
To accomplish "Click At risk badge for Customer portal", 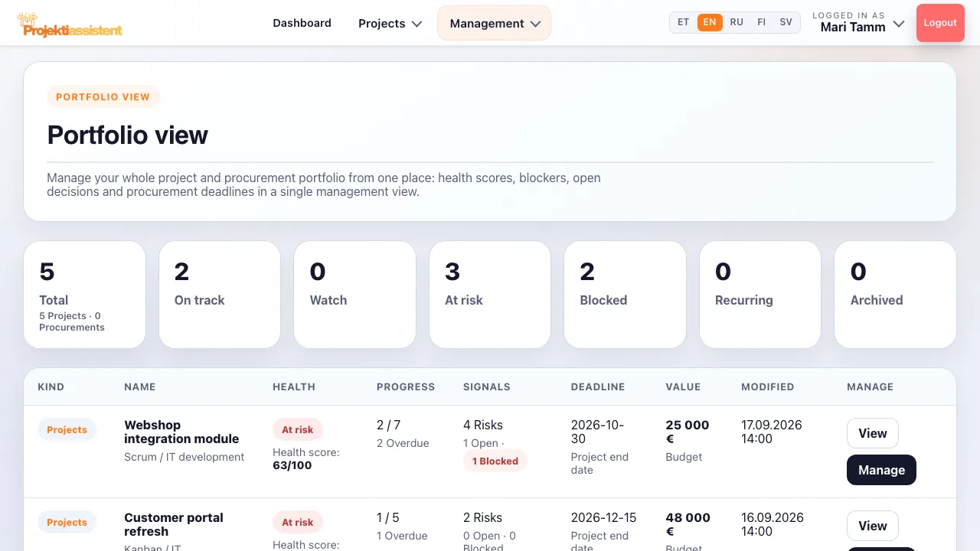I will [298, 523].
